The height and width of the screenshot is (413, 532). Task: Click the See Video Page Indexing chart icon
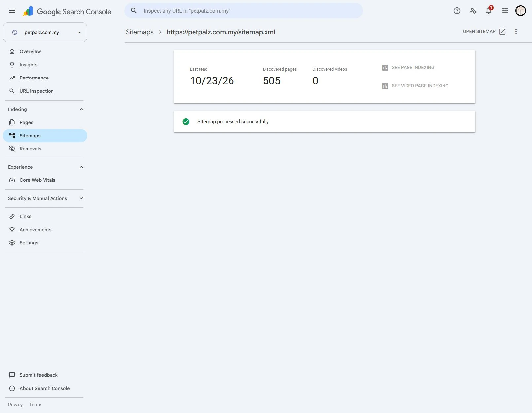[x=385, y=86]
